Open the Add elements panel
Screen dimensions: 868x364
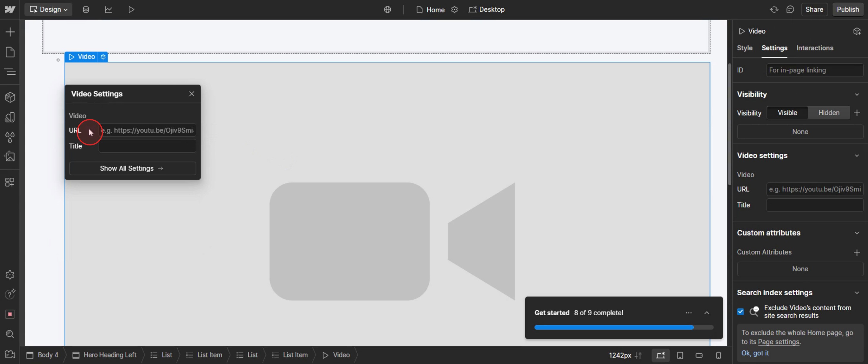(x=10, y=32)
